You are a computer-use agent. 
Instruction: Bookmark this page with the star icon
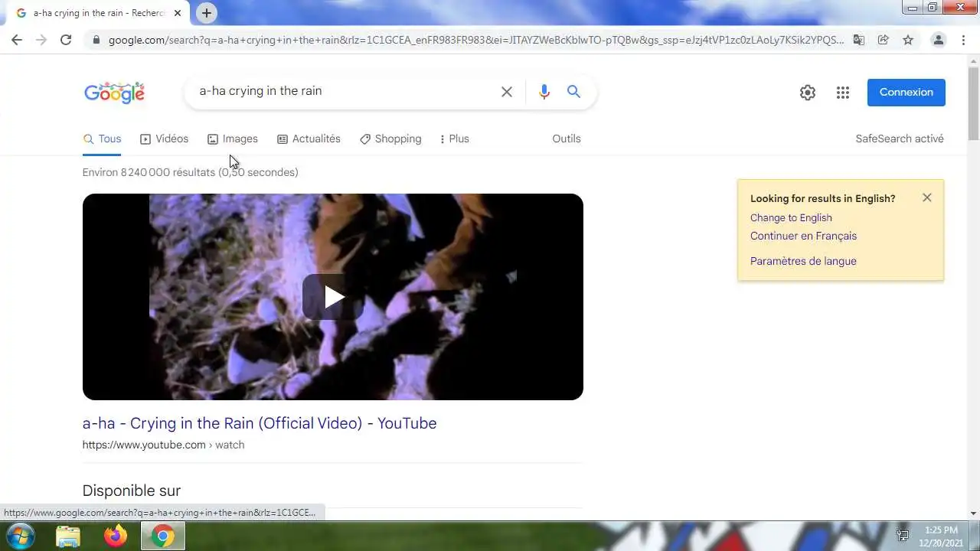[908, 40]
